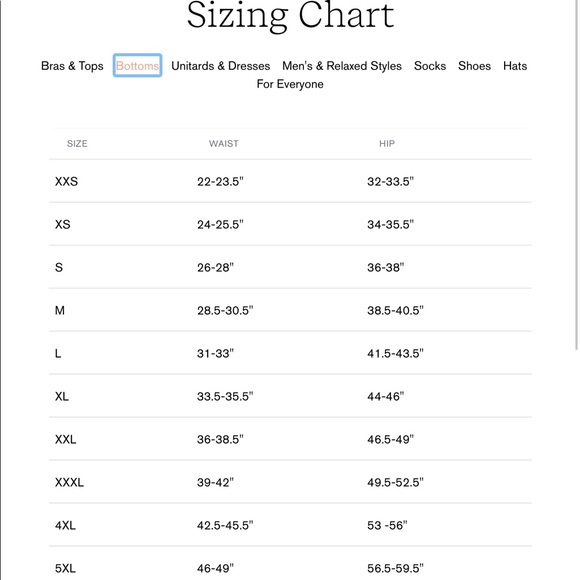This screenshot has width=580, height=580.
Task: Switch to the Socks tab
Action: 430,66
